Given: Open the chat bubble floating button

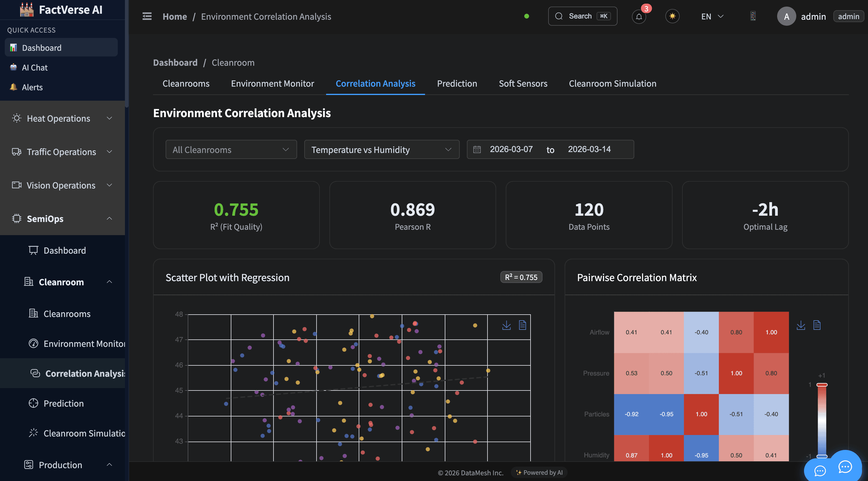Looking at the screenshot, I should [845, 467].
